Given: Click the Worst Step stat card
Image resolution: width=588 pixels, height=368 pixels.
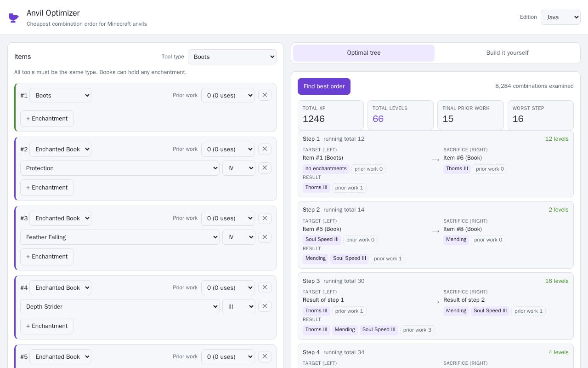Looking at the screenshot, I should [x=541, y=115].
